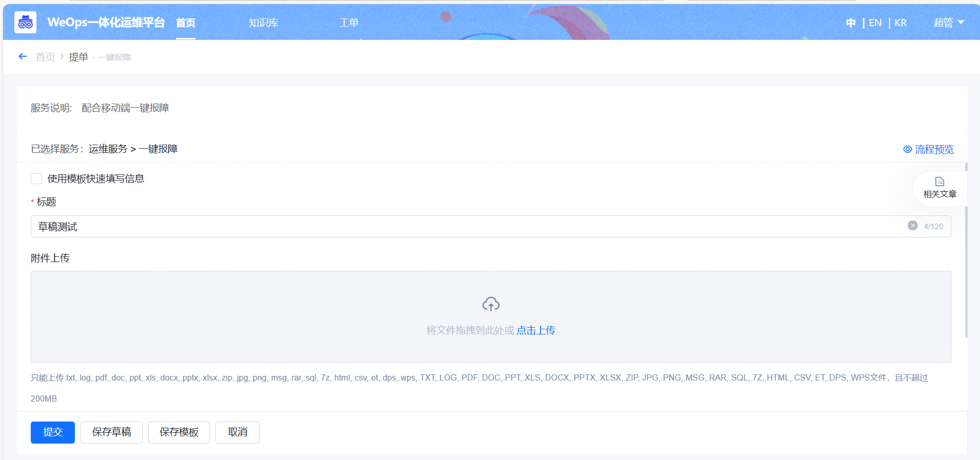This screenshot has height=460, width=980.
Task: Cancel the form with 取消
Action: (237, 432)
